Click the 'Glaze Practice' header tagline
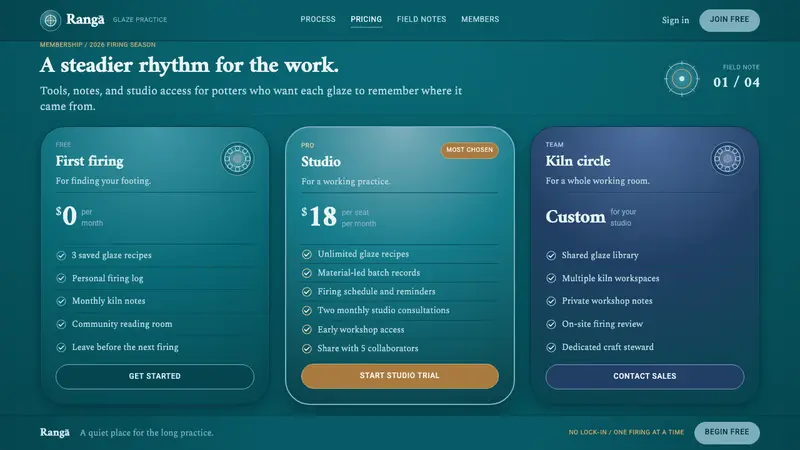800x450 pixels. pyautogui.click(x=140, y=20)
